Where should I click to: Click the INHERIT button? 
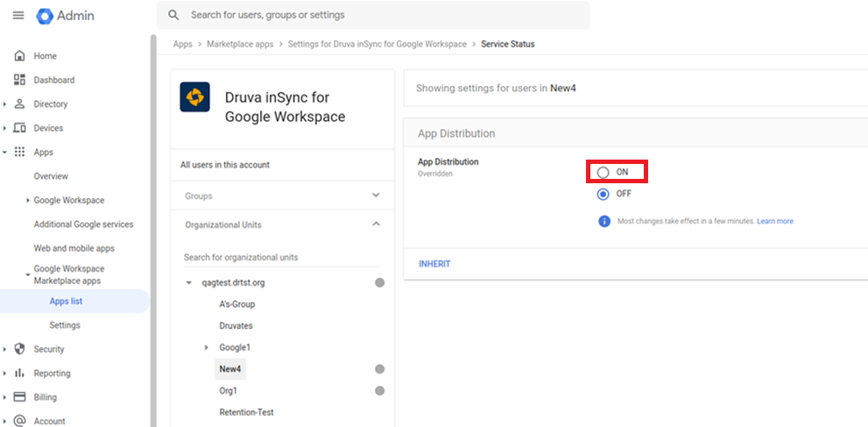(x=434, y=264)
